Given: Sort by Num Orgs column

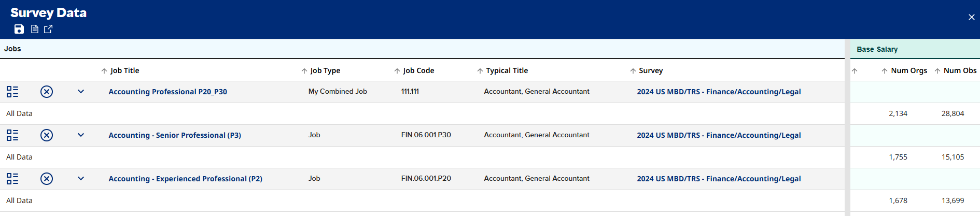Looking at the screenshot, I should point(908,70).
